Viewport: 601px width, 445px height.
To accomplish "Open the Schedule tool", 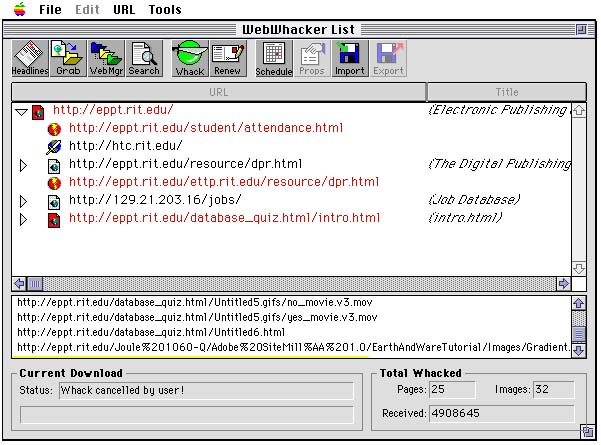I will pos(274,58).
